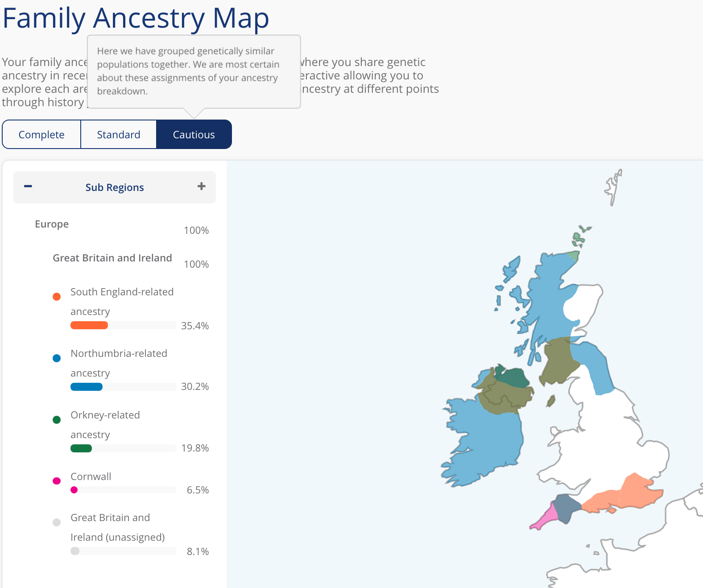This screenshot has height=588, width=703.
Task: Select the orange South England-related ancestry legend dot
Action: (x=56, y=296)
